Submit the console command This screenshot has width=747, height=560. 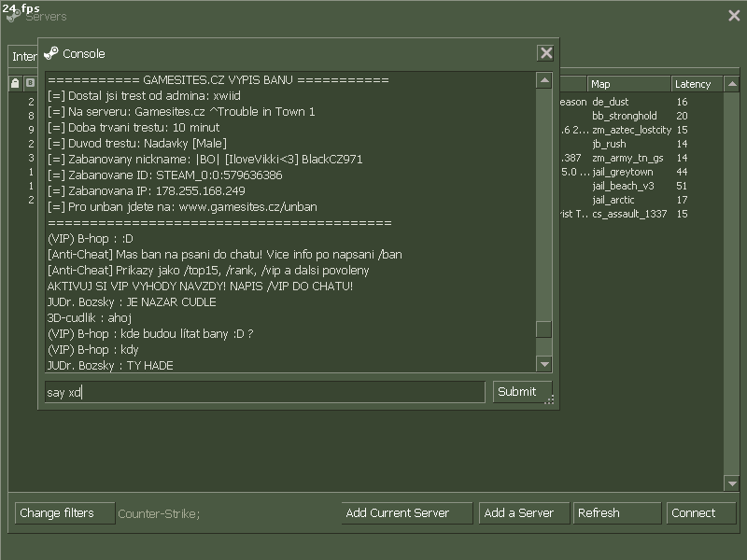tap(517, 392)
